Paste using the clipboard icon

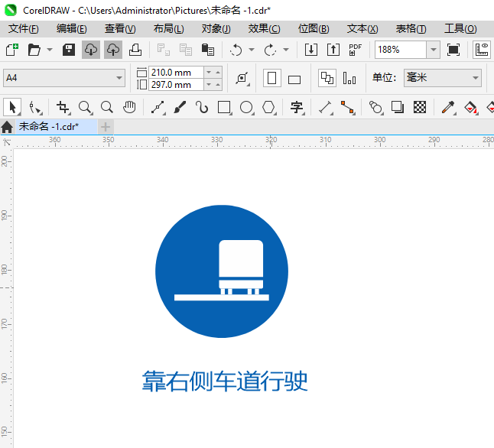[208, 50]
